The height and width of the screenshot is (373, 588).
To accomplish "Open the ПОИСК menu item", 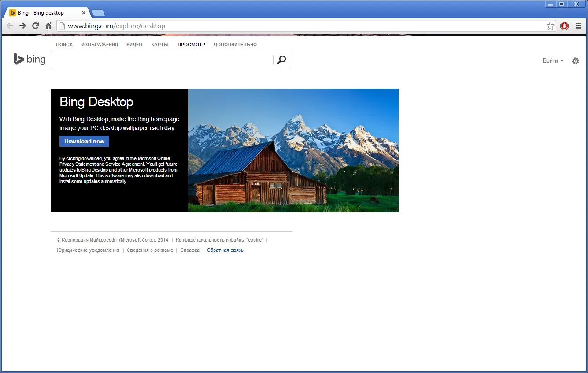I will point(64,45).
